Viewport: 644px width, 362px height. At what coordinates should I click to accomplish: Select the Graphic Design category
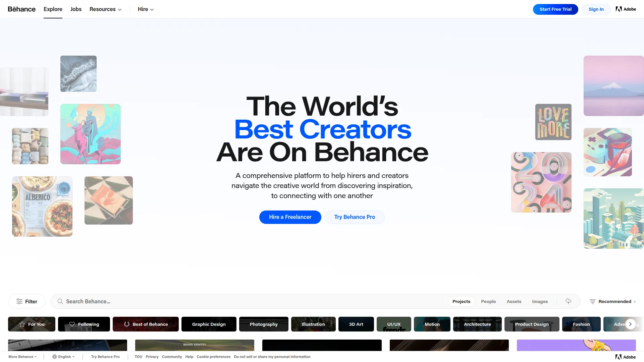209,324
